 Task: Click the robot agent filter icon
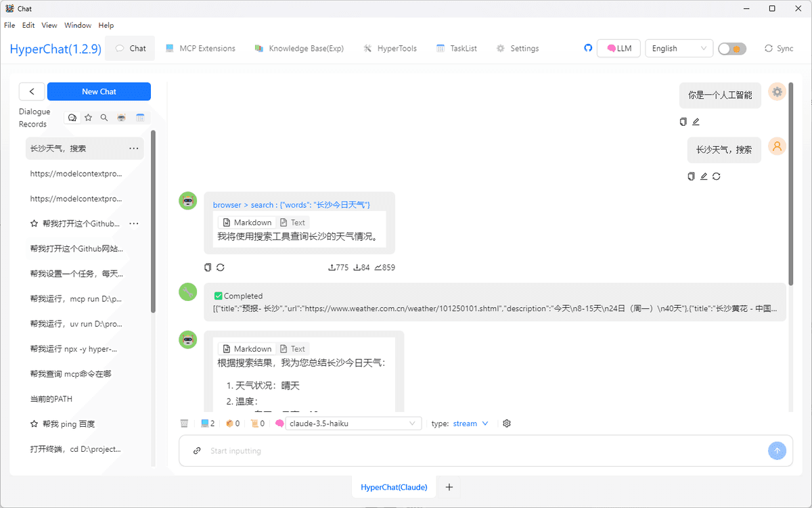tap(121, 118)
